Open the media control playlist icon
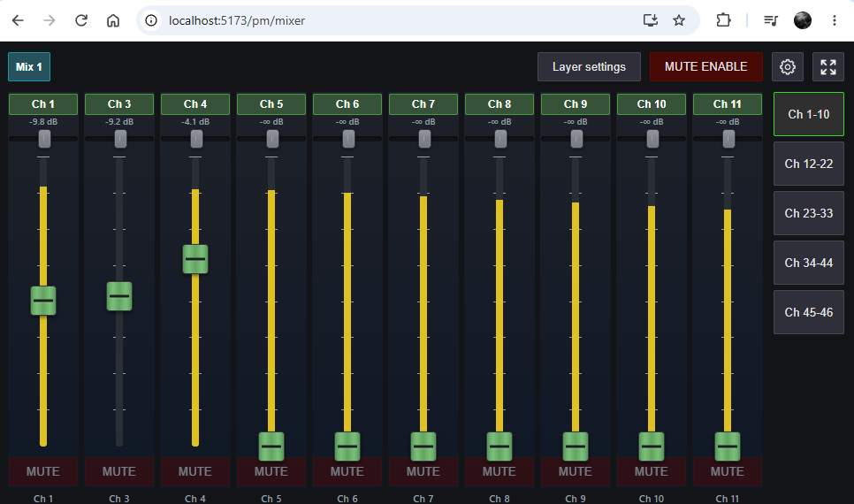This screenshot has width=854, height=504. (x=771, y=20)
